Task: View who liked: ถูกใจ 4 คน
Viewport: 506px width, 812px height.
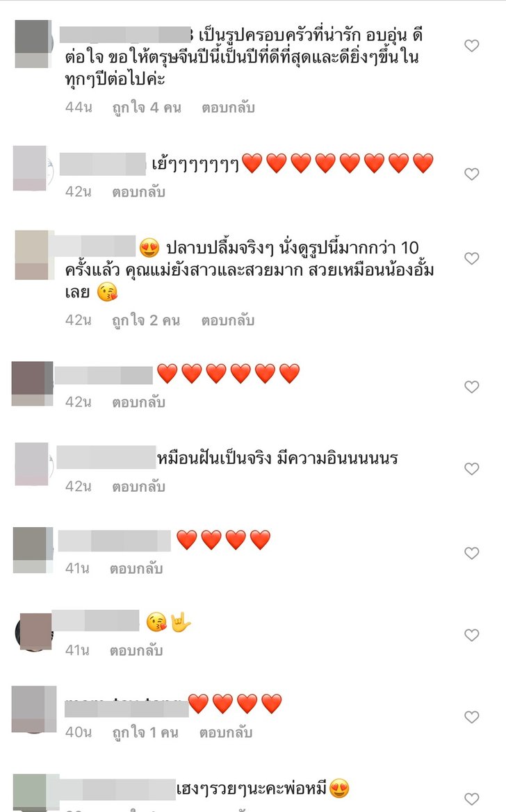Action: (147, 108)
